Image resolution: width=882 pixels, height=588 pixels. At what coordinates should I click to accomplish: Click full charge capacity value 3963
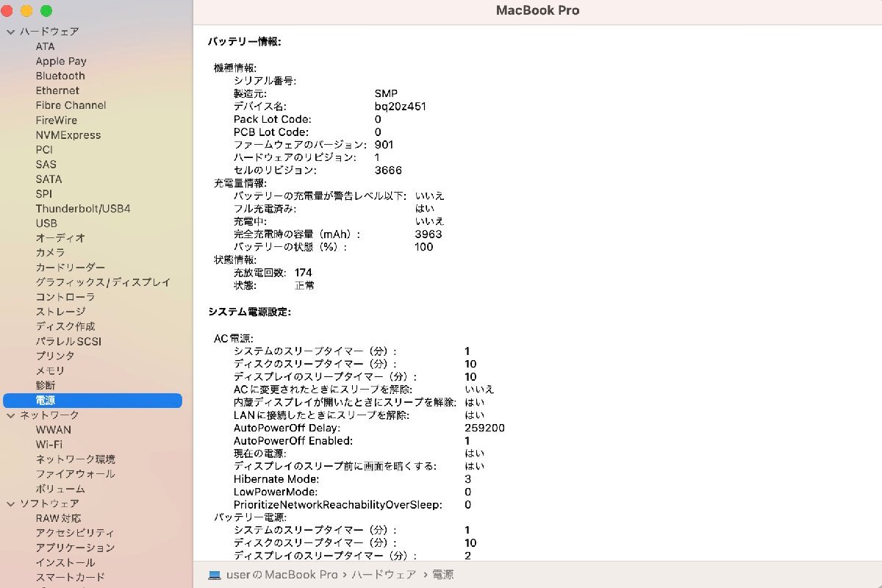(x=429, y=234)
